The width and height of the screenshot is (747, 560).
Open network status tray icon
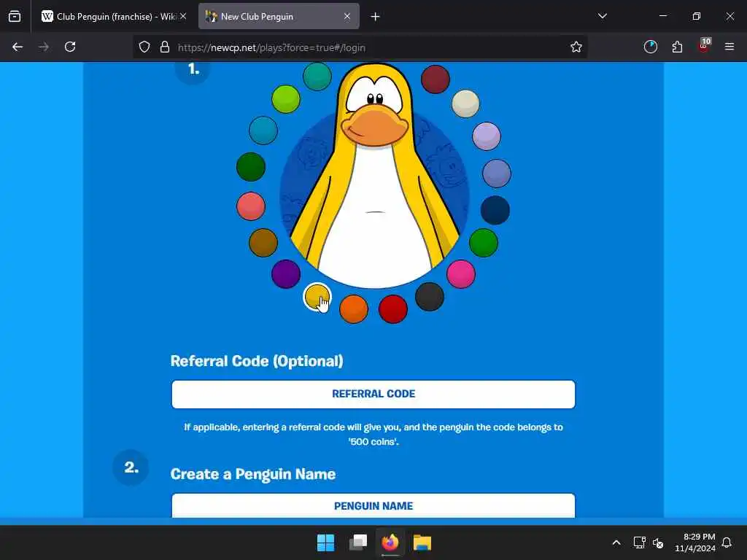[x=639, y=542]
